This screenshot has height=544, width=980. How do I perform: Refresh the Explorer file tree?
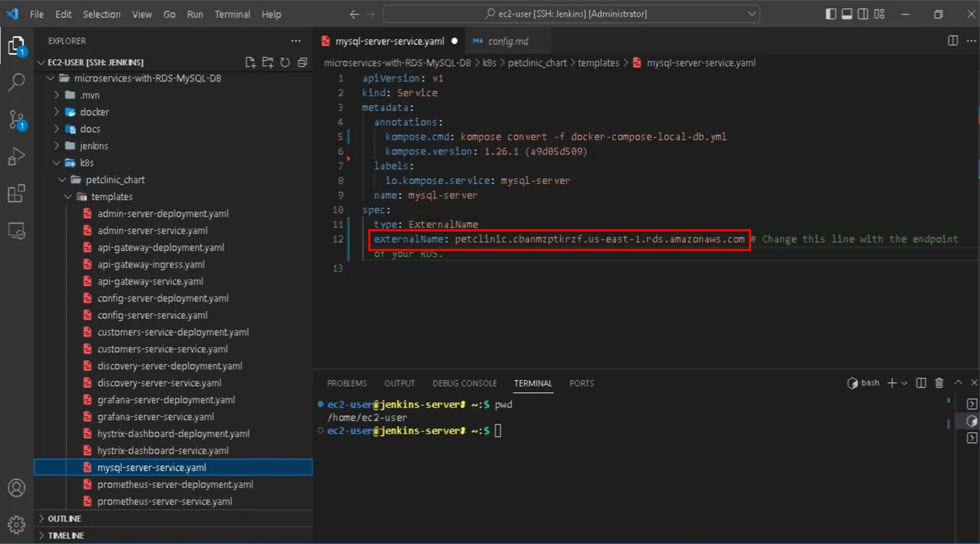coord(285,63)
